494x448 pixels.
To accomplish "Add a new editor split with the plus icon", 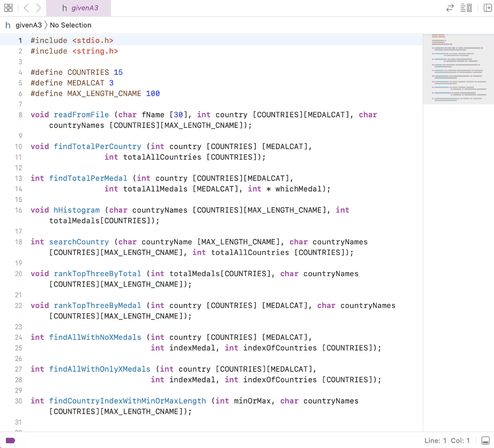I will coord(487,8).
